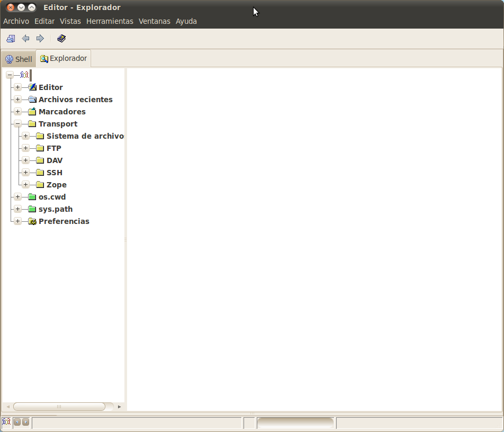Select the Zope tree item
This screenshot has height=432, width=504.
point(56,185)
